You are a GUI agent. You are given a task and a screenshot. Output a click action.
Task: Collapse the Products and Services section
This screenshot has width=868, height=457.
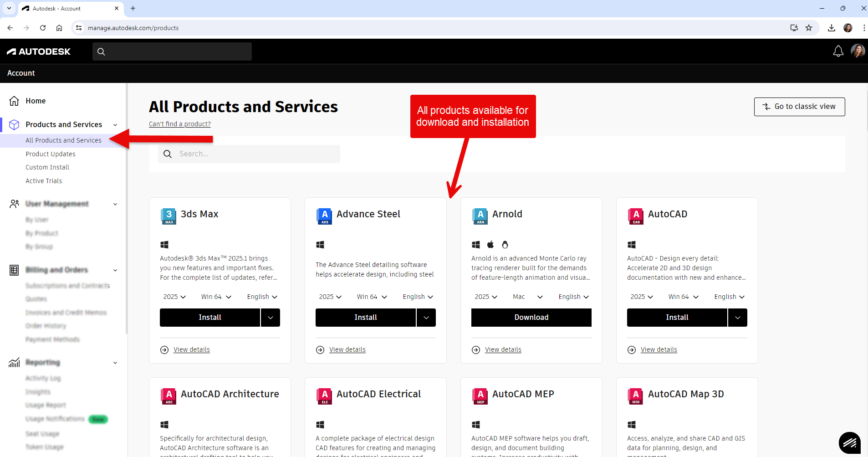[x=115, y=125]
